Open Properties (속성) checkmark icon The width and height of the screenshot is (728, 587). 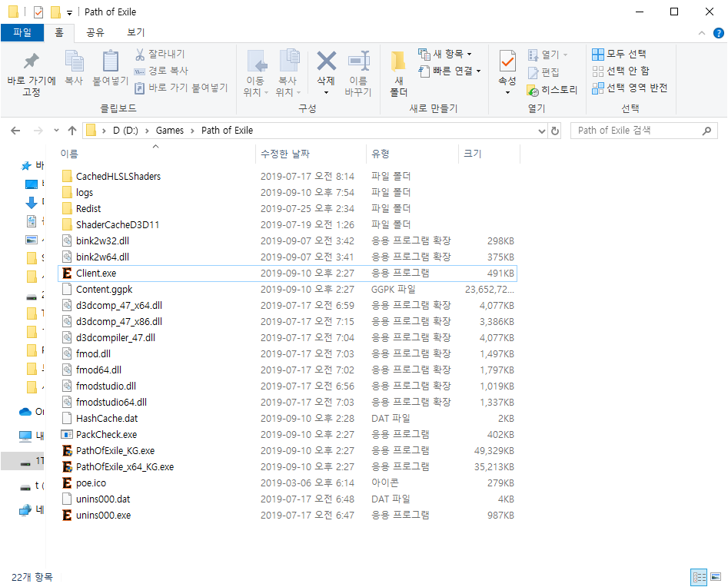click(507, 61)
